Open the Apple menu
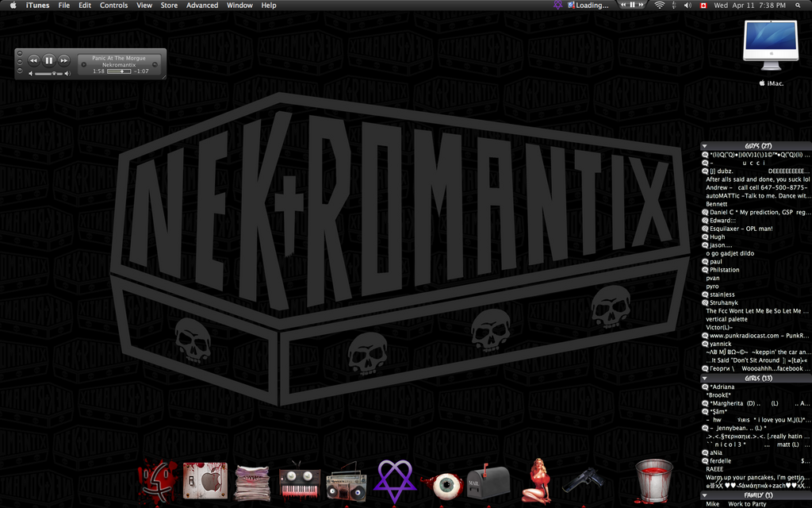 [13, 6]
